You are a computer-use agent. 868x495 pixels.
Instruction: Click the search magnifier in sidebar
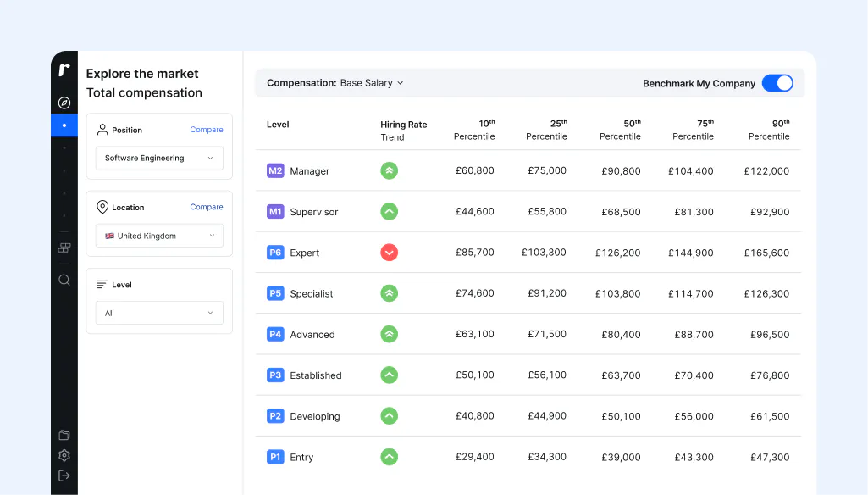(x=64, y=280)
